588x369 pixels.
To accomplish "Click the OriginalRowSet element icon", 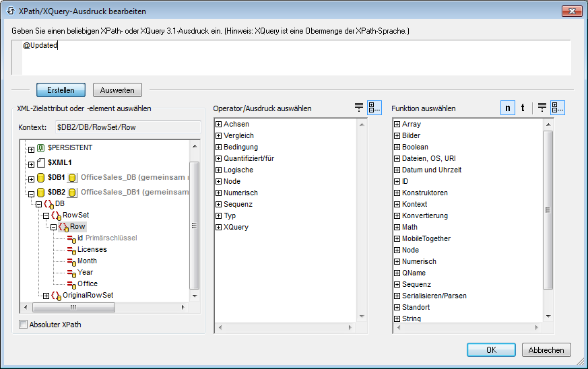I will point(56,296).
